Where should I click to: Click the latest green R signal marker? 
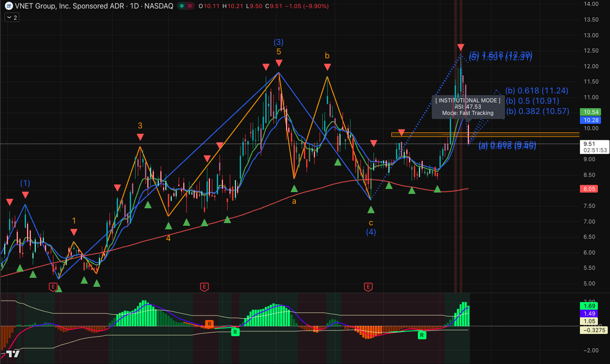tap(422, 335)
